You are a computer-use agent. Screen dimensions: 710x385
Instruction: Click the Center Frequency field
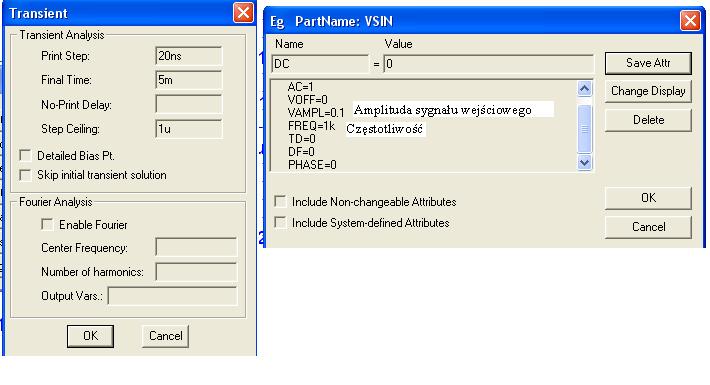[x=196, y=248]
